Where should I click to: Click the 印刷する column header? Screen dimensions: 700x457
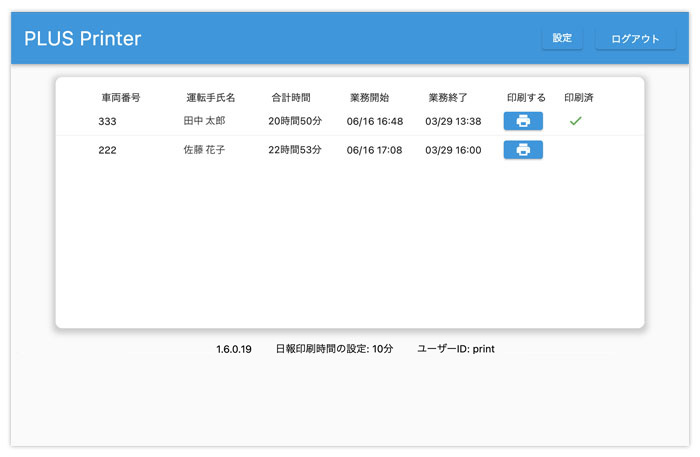(x=526, y=98)
